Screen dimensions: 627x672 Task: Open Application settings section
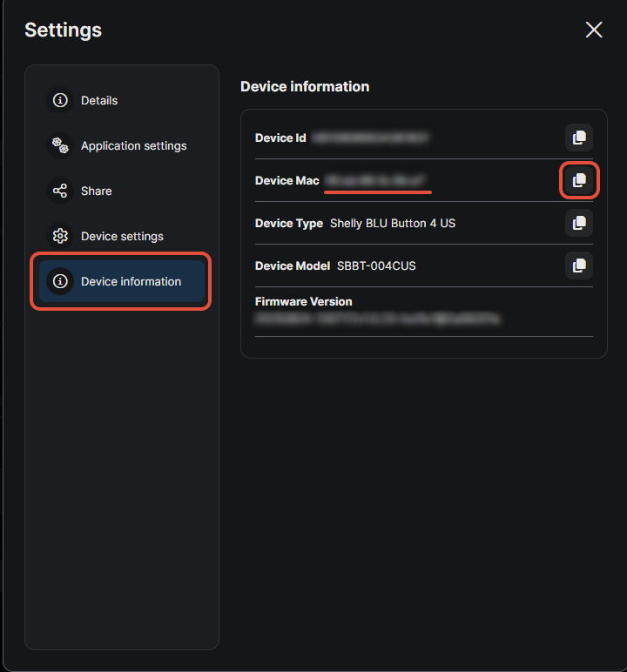coord(121,145)
